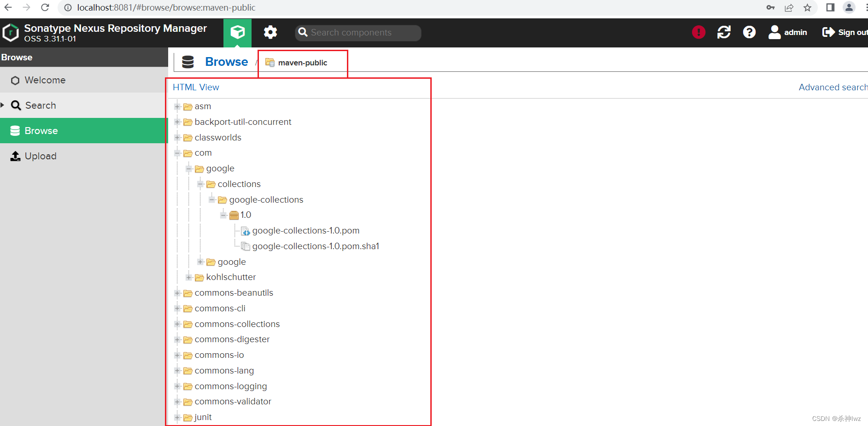Select Search in the sidebar
Viewport: 868px width, 426px height.
(x=84, y=105)
